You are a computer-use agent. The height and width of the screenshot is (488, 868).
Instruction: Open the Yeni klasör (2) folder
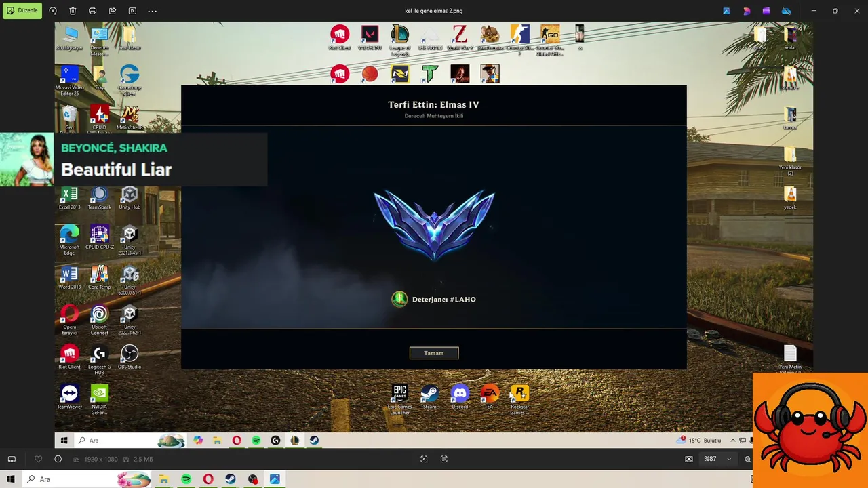pos(790,161)
